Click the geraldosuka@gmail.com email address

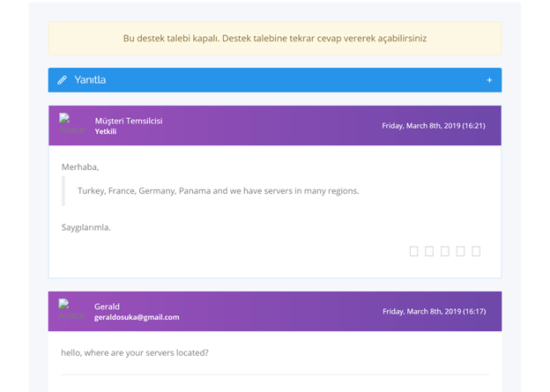(x=137, y=317)
